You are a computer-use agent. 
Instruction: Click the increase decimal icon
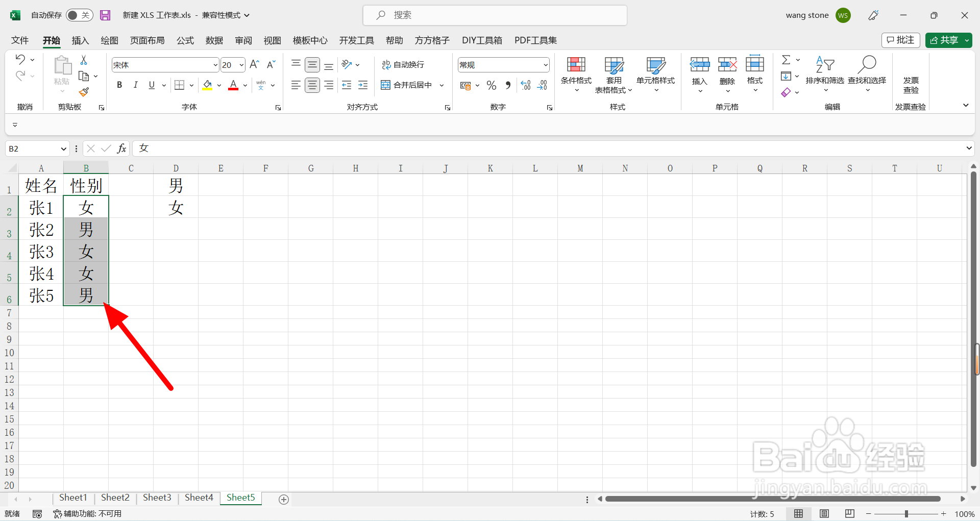point(526,85)
